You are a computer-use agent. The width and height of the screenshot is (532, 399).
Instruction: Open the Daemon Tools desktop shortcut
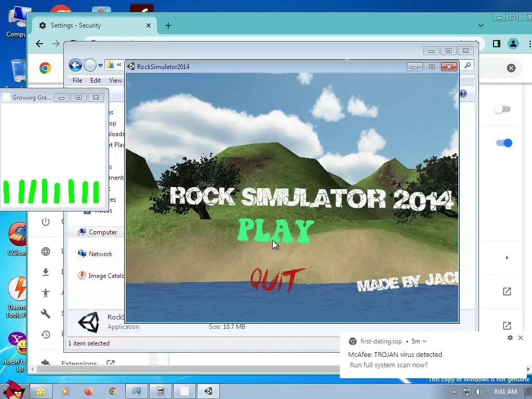click(x=16, y=297)
